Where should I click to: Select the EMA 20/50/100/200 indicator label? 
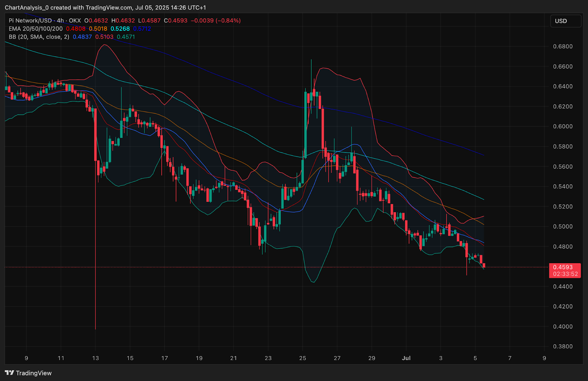point(36,29)
